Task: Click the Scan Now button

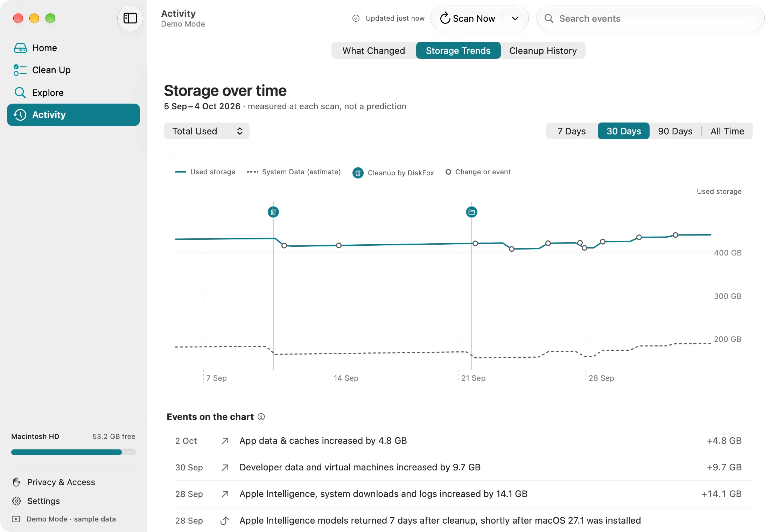Action: (467, 18)
